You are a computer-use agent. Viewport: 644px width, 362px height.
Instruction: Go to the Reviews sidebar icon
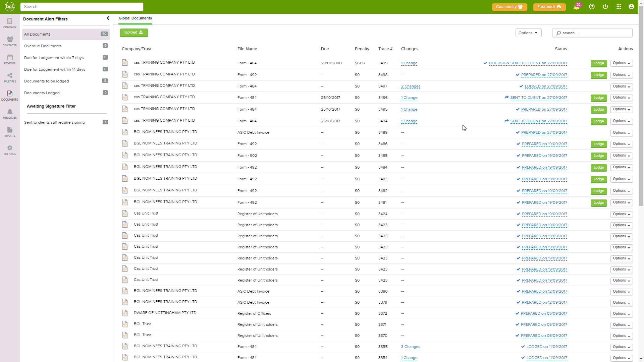(x=10, y=59)
